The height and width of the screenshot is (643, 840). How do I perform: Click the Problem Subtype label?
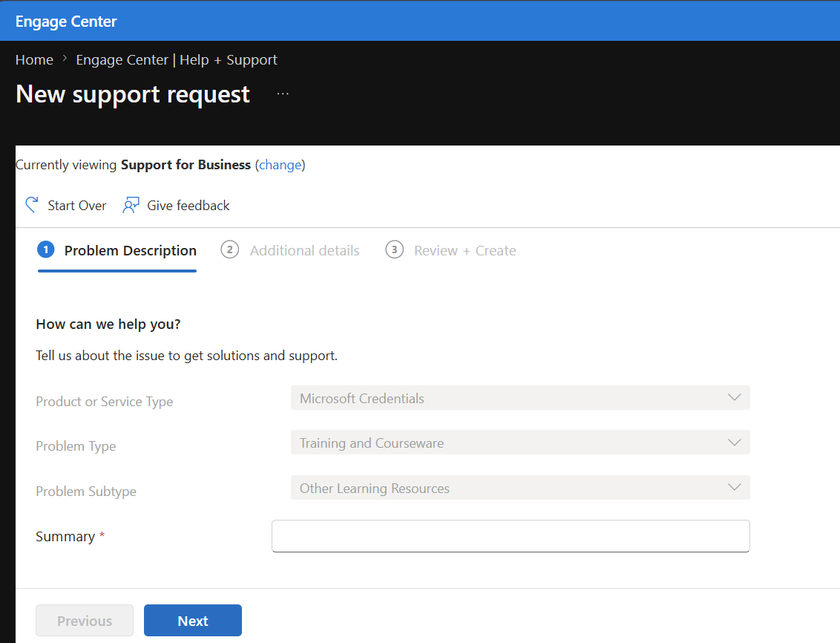pyautogui.click(x=86, y=492)
